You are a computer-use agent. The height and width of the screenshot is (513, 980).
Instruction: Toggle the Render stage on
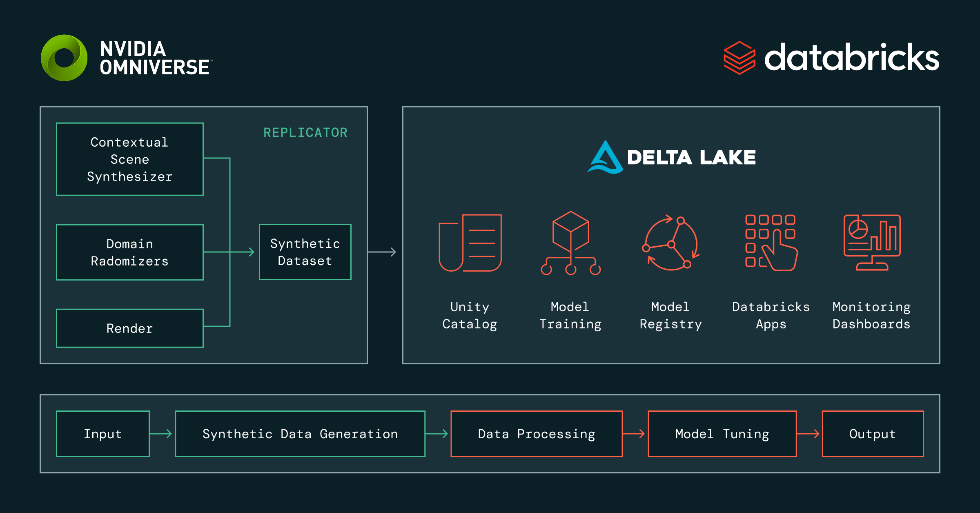[x=129, y=328]
